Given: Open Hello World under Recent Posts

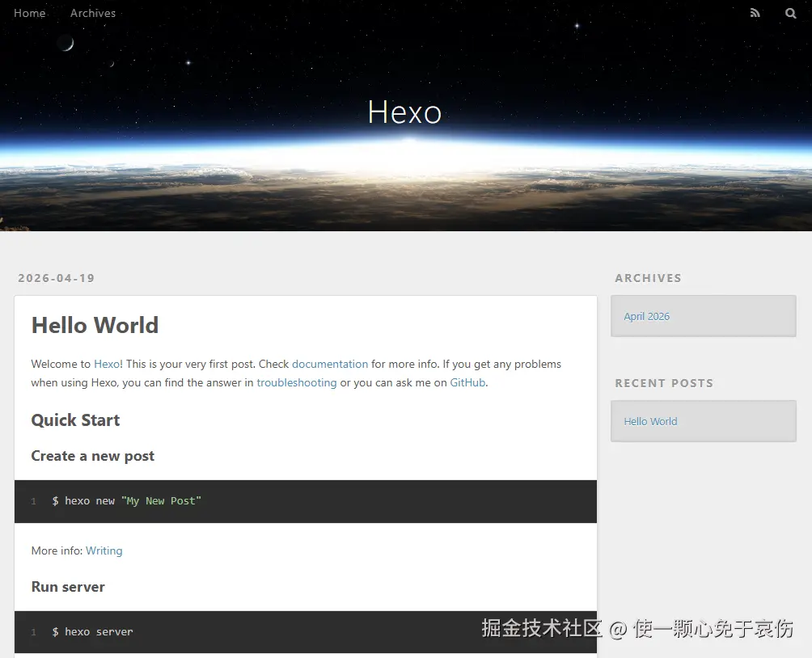Looking at the screenshot, I should click(650, 421).
